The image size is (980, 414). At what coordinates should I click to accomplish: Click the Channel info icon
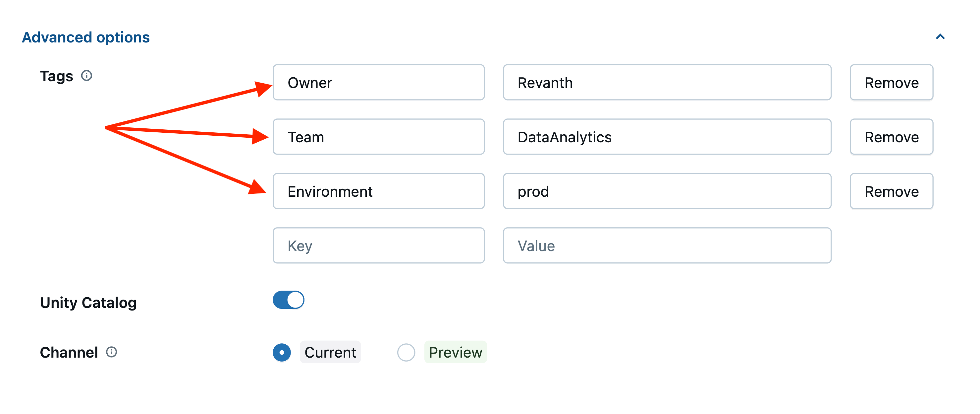coord(111,352)
